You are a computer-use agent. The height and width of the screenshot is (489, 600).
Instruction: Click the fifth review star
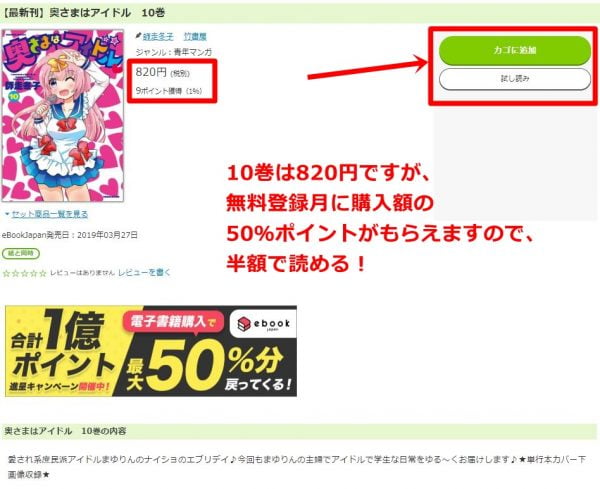pyautogui.click(x=43, y=273)
